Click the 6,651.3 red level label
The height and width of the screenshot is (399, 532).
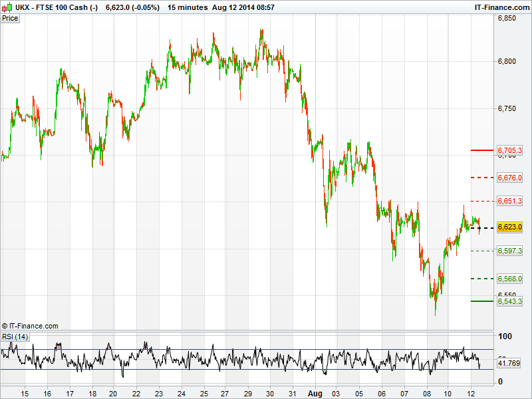point(510,201)
